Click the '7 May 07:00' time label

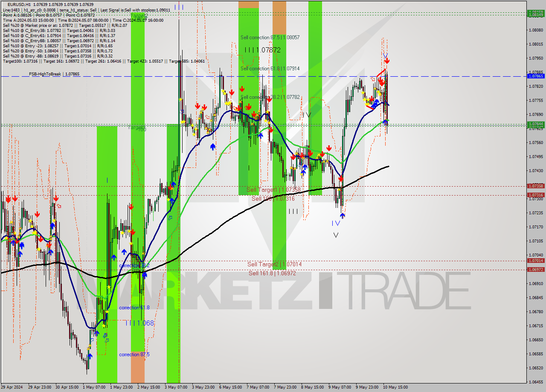coord(258,387)
